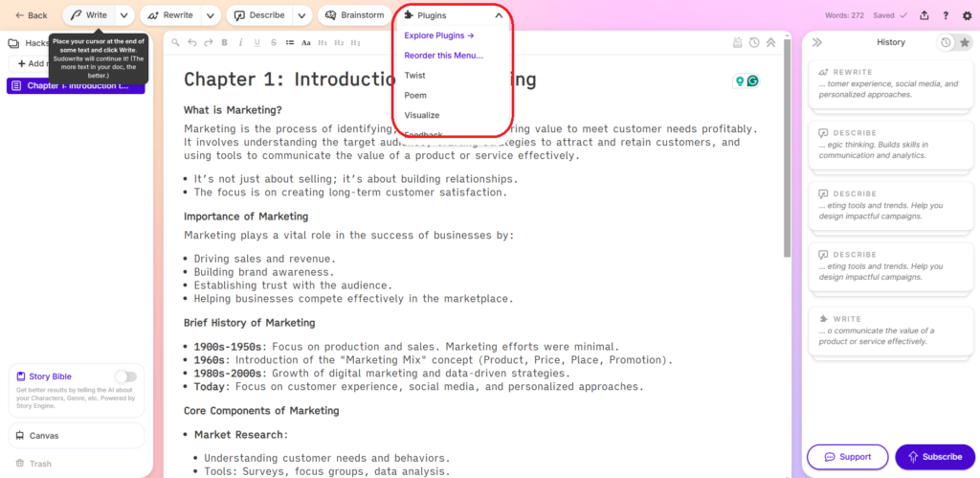
Task: Open the Describe card about communication and analytics
Action: (890, 145)
